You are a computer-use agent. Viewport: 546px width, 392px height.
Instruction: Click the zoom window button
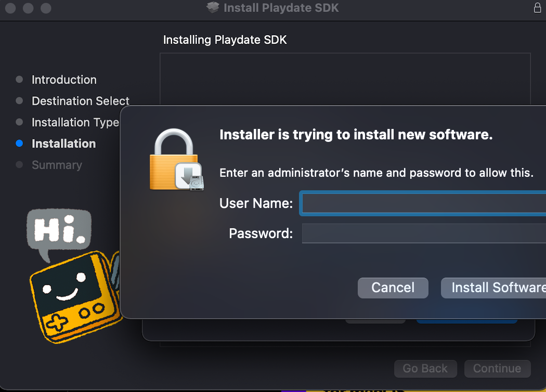click(x=46, y=8)
